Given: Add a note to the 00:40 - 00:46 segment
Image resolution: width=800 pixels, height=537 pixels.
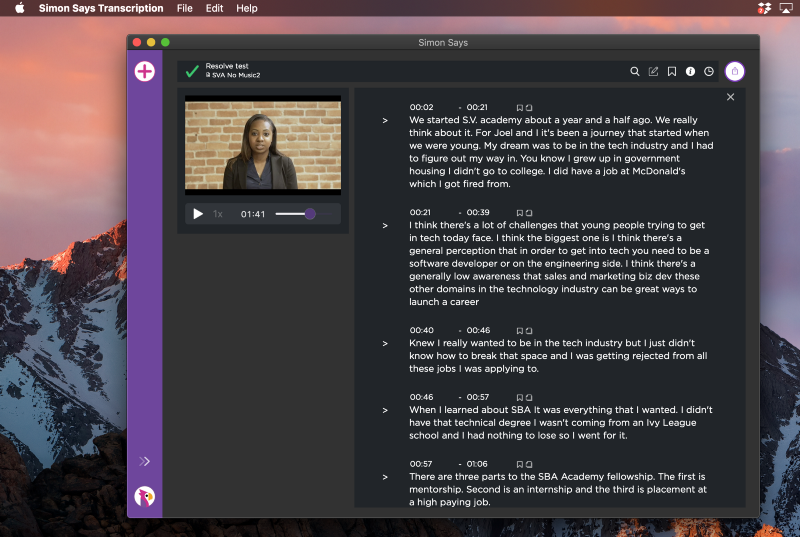Looking at the screenshot, I should [x=529, y=330].
